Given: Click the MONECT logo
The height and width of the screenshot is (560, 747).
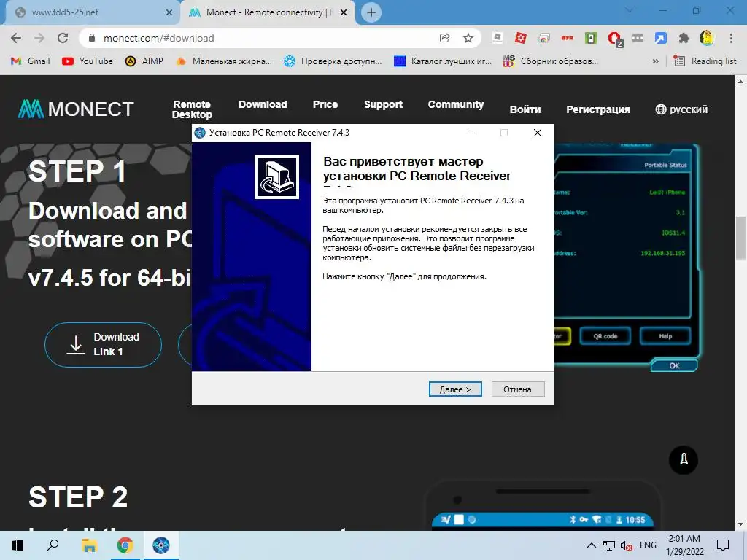Looking at the screenshot, I should [76, 109].
